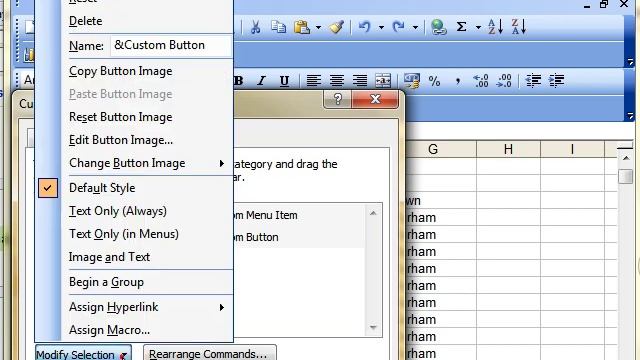Click commands list scroll down arrow

[373, 327]
